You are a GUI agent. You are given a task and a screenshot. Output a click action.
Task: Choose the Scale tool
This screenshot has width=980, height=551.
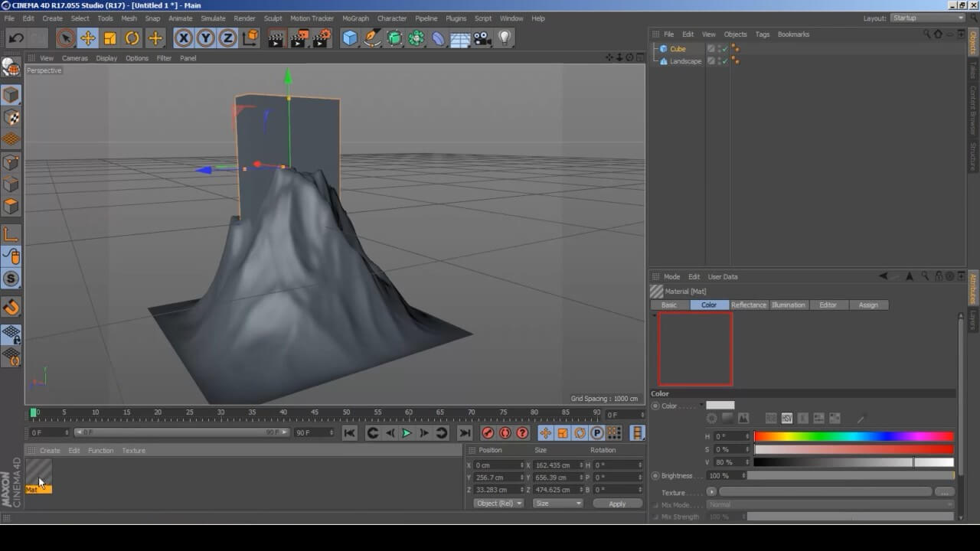coord(110,38)
